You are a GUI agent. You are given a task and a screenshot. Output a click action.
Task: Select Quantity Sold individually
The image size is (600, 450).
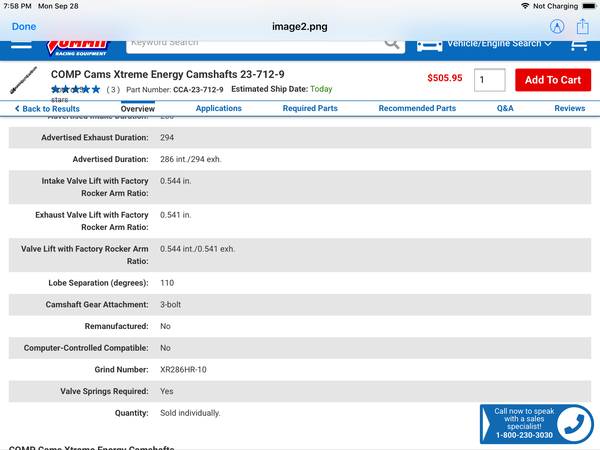coord(190,413)
